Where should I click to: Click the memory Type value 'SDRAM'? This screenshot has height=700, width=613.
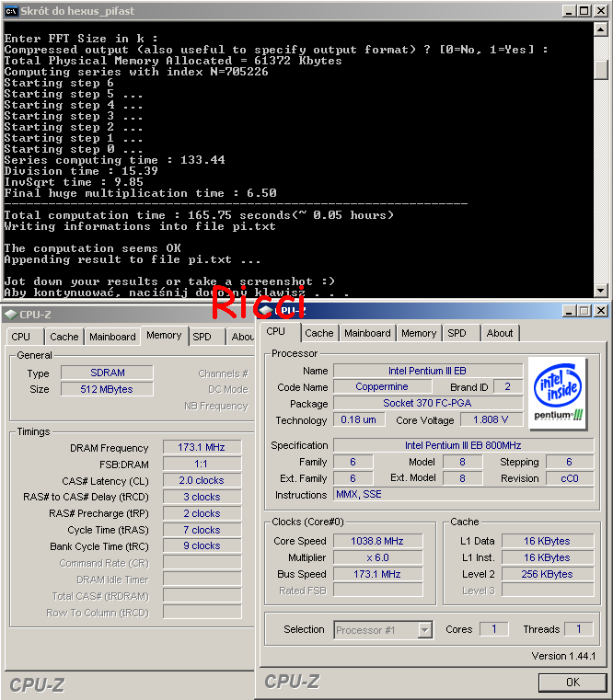pos(108,373)
